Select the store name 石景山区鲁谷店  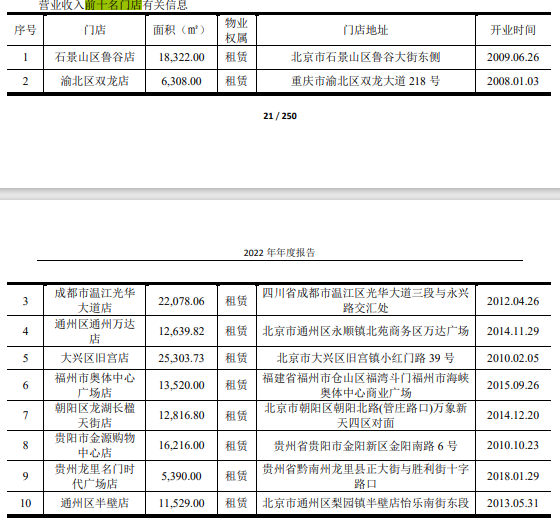coord(95,57)
